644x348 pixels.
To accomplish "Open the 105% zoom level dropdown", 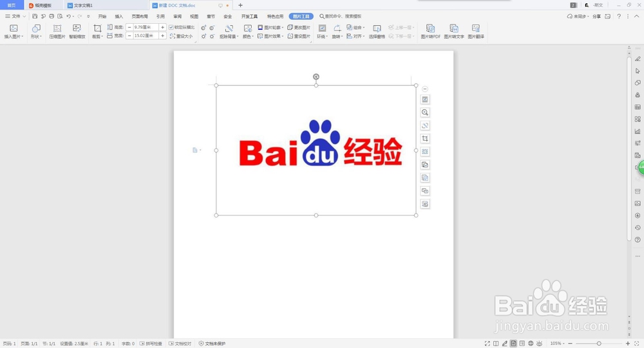I will (x=557, y=343).
